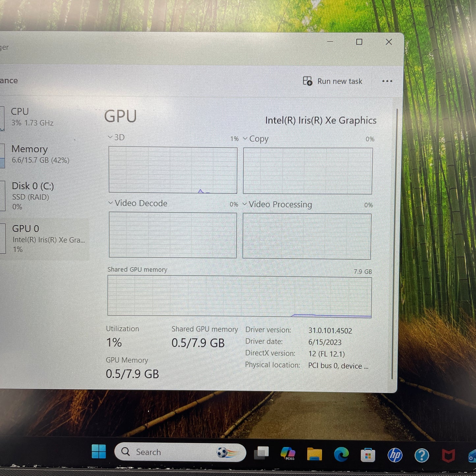Viewport: 476px width, 476px height.
Task: Click the Video Processing usage graph
Action: coord(307,236)
